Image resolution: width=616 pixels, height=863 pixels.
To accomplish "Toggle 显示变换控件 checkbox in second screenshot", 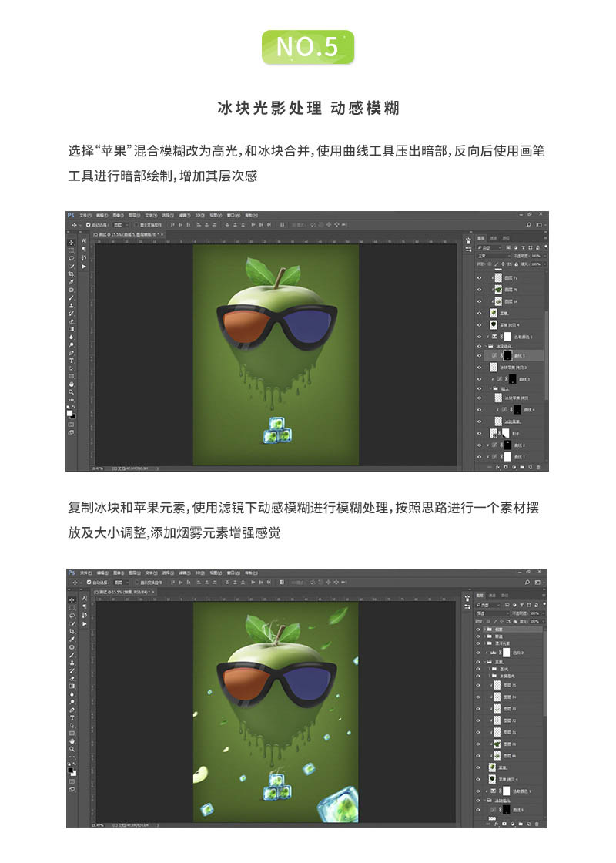I will coord(137,583).
